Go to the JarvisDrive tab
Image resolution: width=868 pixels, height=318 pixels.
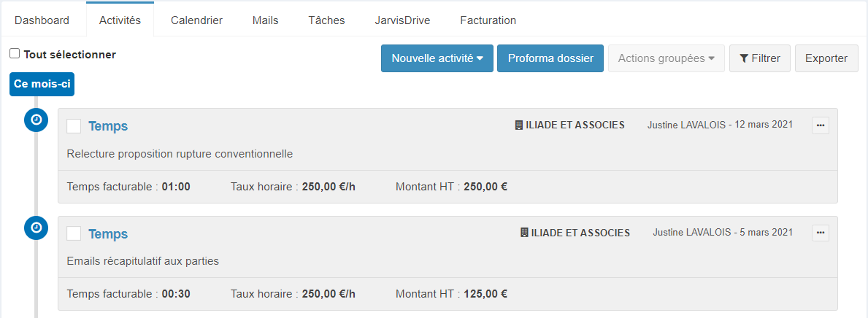tap(402, 20)
